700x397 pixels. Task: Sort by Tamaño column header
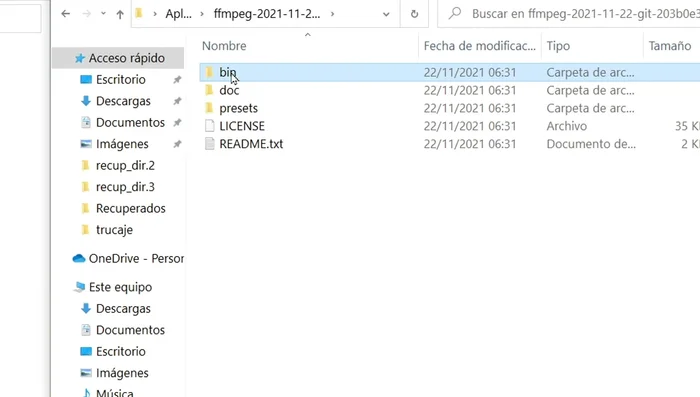tap(670, 46)
